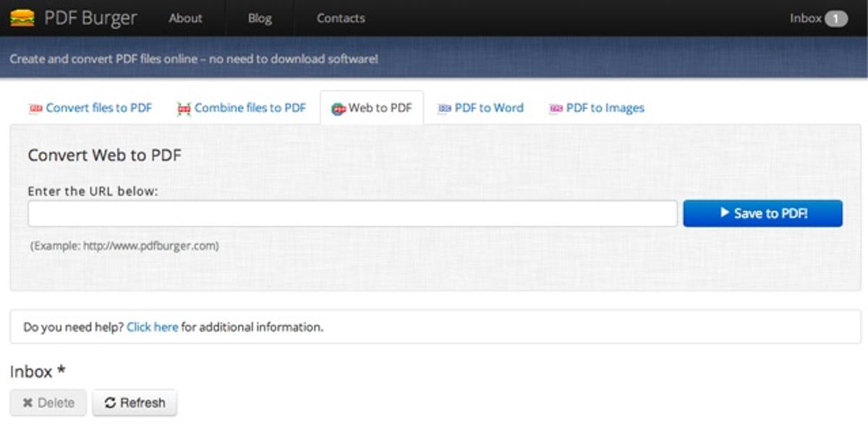Image resolution: width=868 pixels, height=429 pixels.
Task: Click the refresh arrows icon on Refresh button
Action: pyautogui.click(x=110, y=403)
